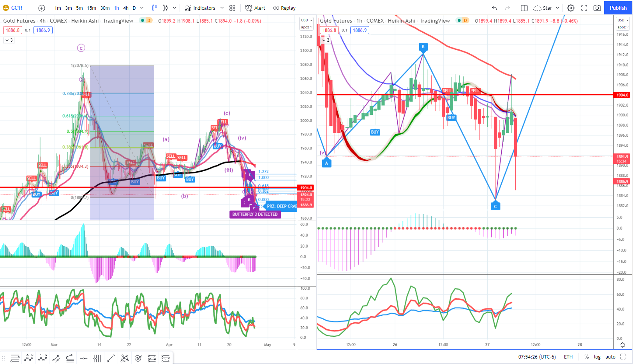The image size is (633, 364).
Task: Click the 1h chart title Gold Futures
Action: click(336, 21)
